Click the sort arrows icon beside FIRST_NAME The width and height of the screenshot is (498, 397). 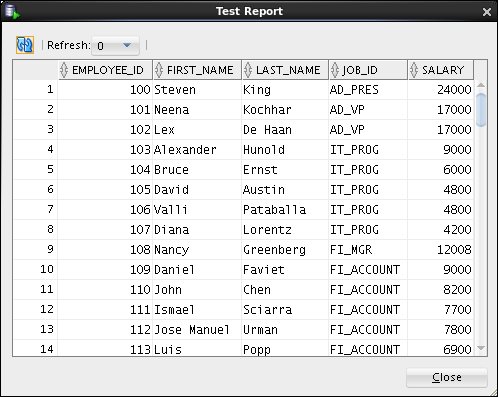click(159, 70)
